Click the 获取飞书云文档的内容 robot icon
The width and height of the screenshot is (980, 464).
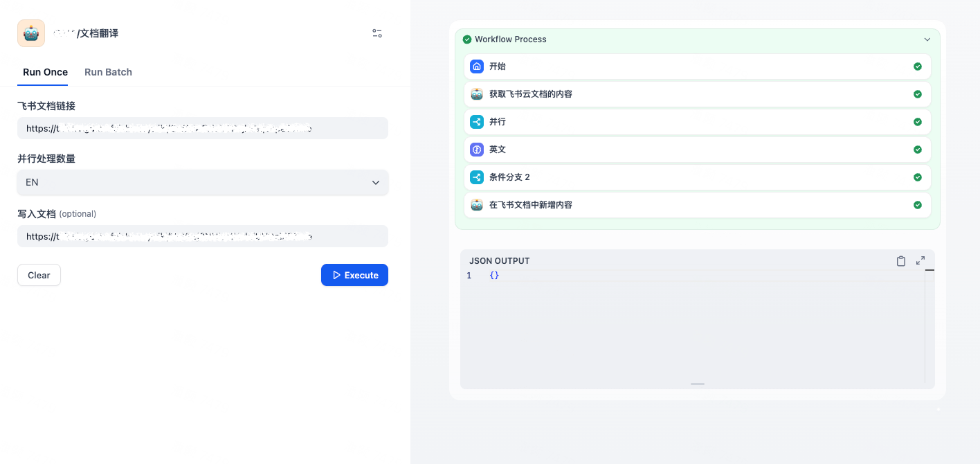[476, 94]
